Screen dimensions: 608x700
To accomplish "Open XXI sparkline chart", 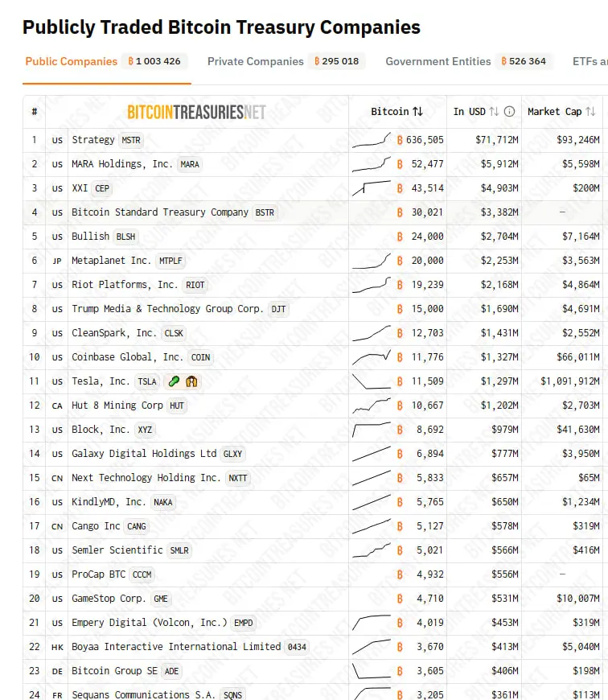I will pyautogui.click(x=371, y=188).
